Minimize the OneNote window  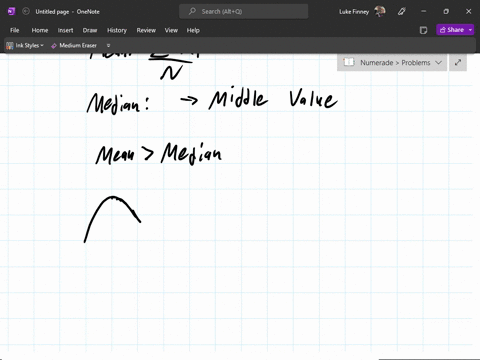pos(424,11)
